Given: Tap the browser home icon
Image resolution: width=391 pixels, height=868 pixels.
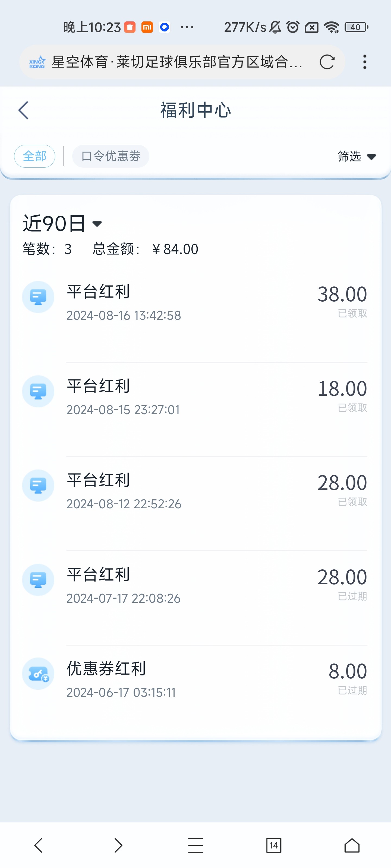Looking at the screenshot, I should 352,845.
